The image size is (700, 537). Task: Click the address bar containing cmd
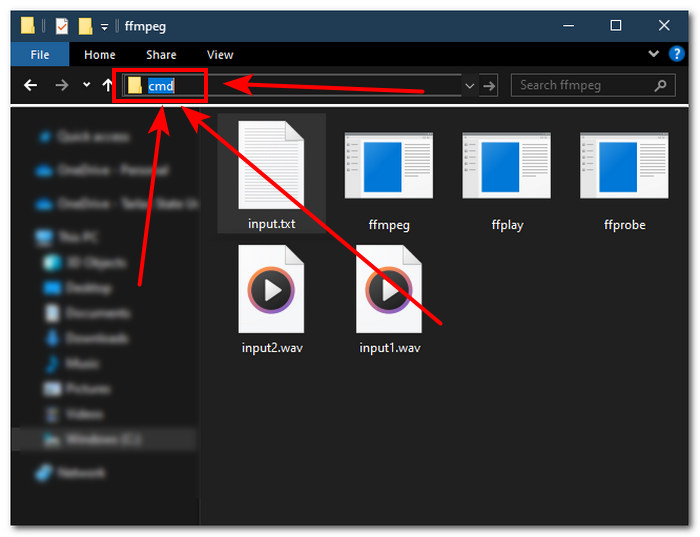292,85
